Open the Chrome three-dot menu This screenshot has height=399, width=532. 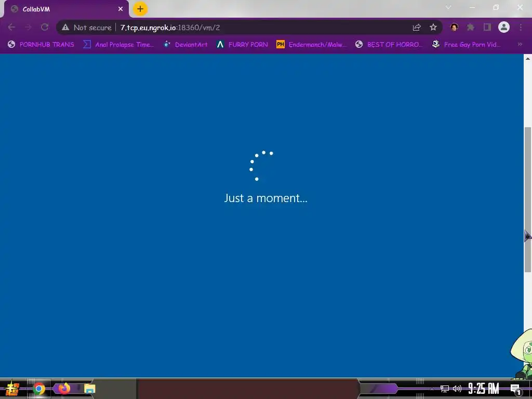(x=521, y=27)
